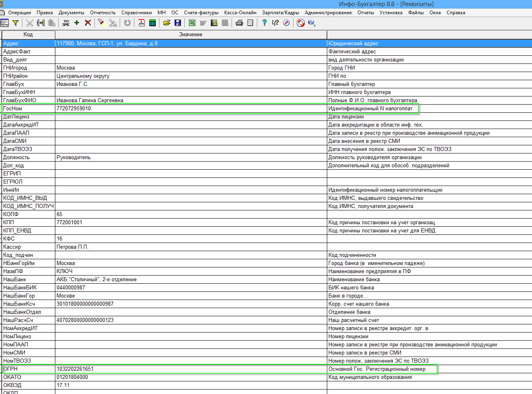532x394 pixels.
Task: Click the empty АдресФакт value field
Action: coord(191,52)
